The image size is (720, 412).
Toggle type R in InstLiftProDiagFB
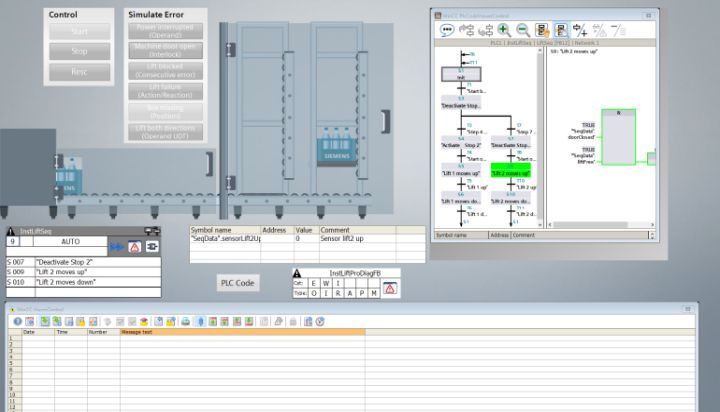[338, 293]
